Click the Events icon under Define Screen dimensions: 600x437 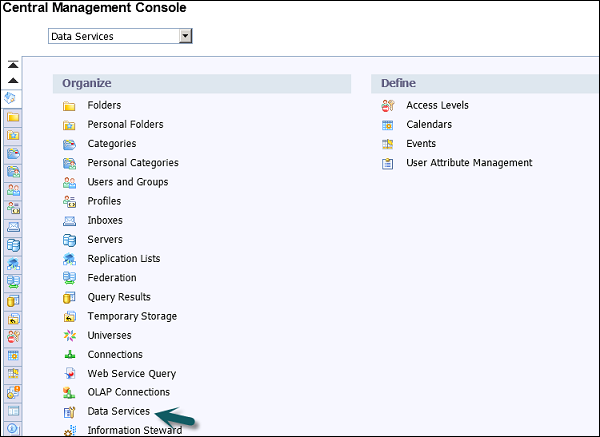(388, 144)
